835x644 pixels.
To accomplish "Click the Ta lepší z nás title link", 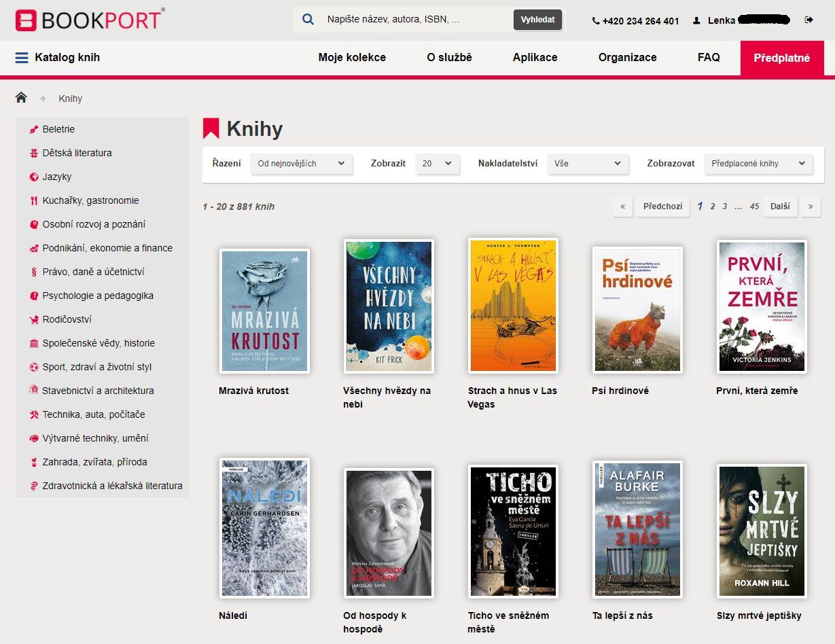I will (x=622, y=615).
